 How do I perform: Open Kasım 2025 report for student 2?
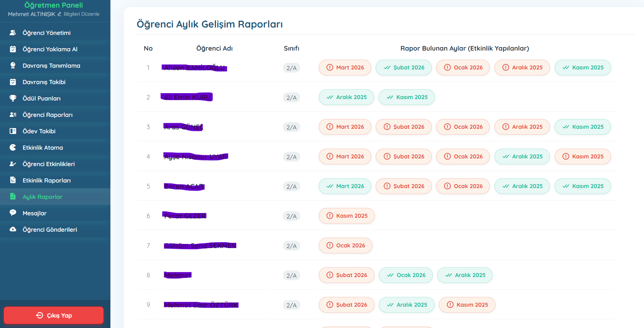[407, 97]
